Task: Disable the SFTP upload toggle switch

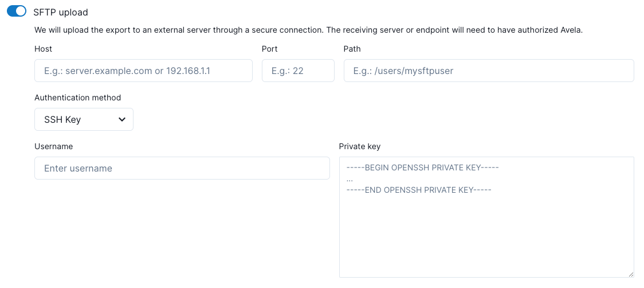Action: pos(17,11)
